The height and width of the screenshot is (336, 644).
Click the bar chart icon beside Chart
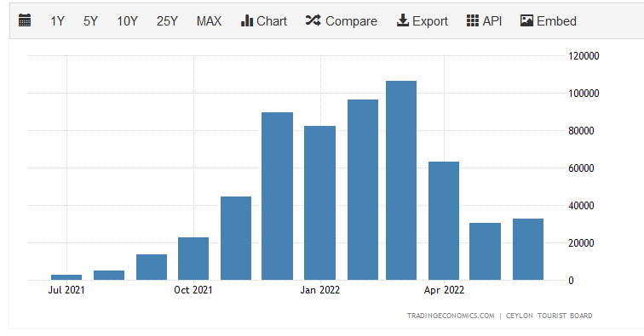[x=247, y=20]
